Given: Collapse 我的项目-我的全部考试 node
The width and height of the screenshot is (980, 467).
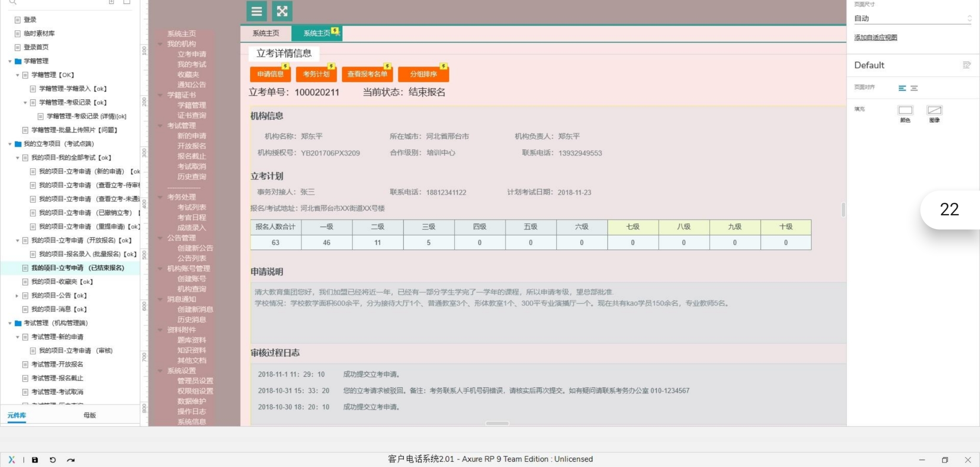Looking at the screenshot, I should coord(17,158).
